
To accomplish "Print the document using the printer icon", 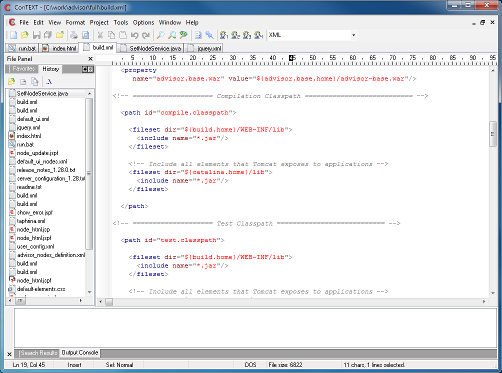I will tap(74, 35).
